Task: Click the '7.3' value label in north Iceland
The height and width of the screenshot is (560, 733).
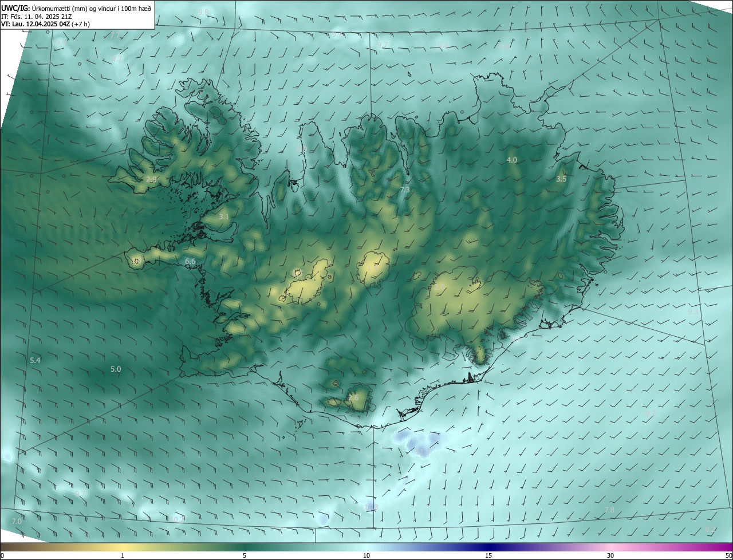Action: (x=405, y=190)
